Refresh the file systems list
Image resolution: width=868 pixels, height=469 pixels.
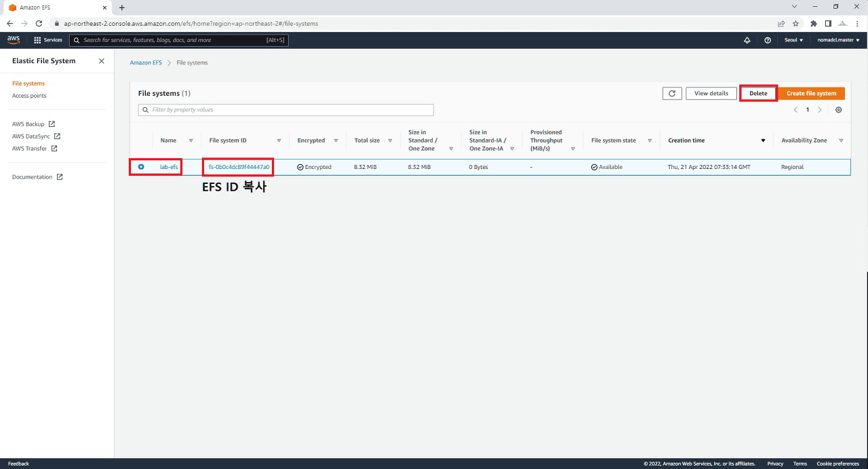point(672,94)
